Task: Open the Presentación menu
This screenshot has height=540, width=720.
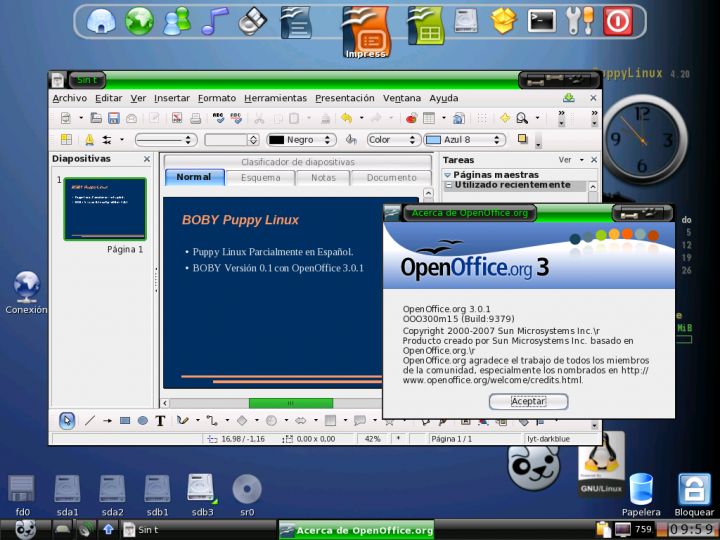Action: tap(344, 98)
